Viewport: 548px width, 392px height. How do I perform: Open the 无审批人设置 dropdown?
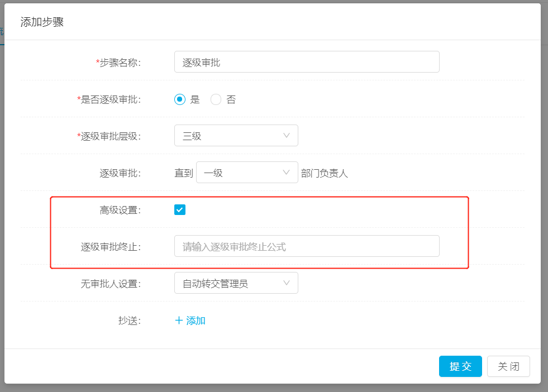pos(236,283)
